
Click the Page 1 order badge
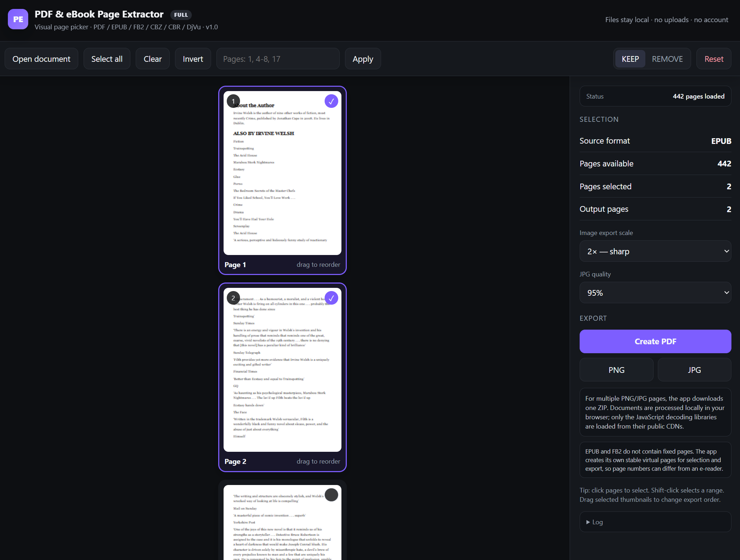(233, 101)
